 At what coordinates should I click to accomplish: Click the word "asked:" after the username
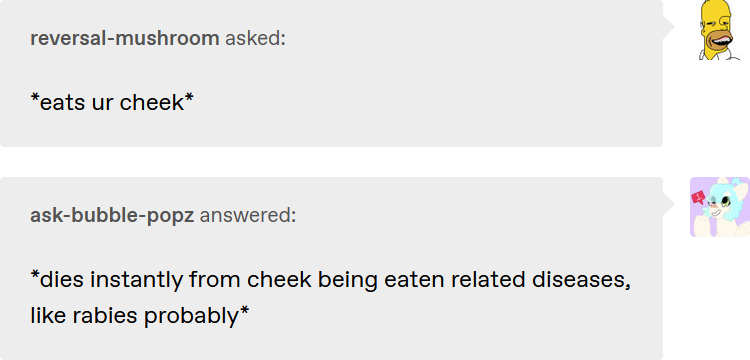[255, 38]
